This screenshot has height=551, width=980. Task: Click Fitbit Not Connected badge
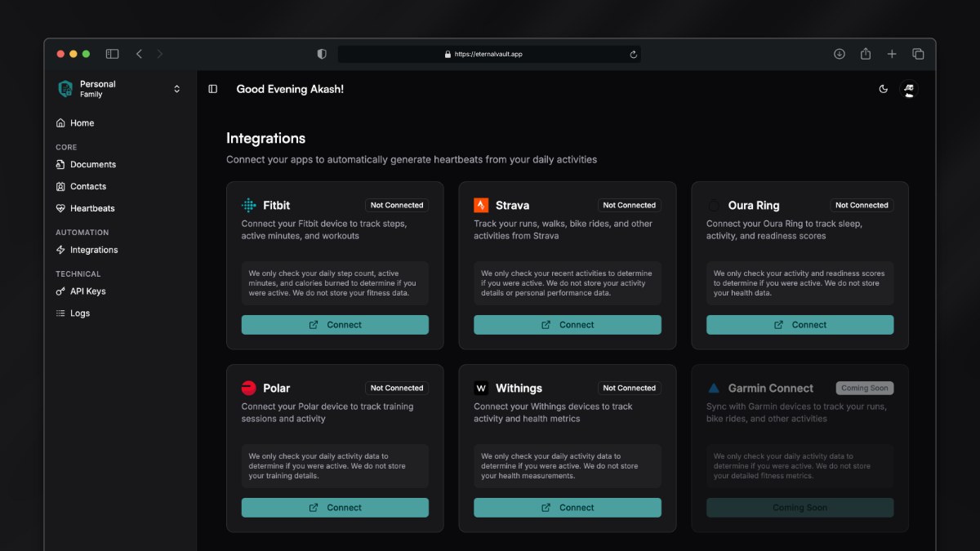[x=397, y=206]
